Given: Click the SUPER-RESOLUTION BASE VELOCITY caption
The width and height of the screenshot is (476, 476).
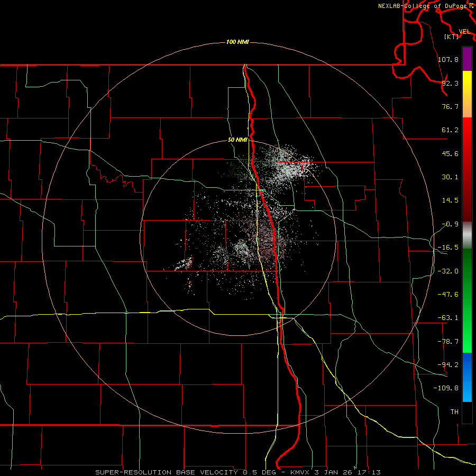Looking at the screenshot, I should pyautogui.click(x=167, y=472).
